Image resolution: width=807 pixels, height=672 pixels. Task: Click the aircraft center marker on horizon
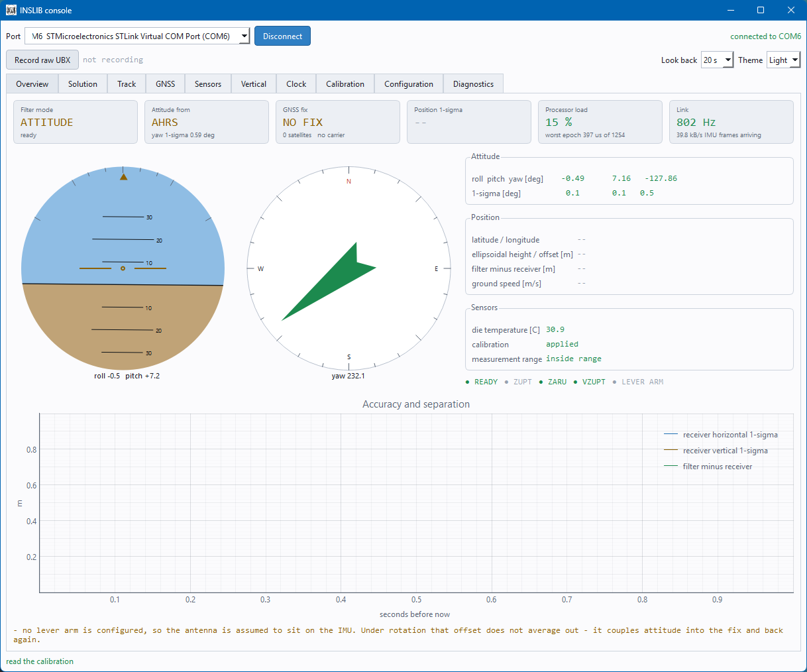(x=123, y=268)
